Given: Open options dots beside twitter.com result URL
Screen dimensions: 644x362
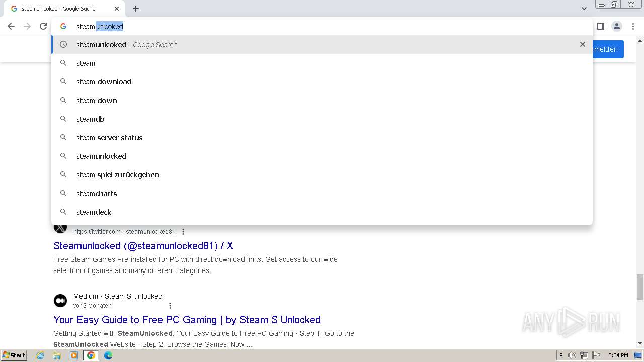Looking at the screenshot, I should pyautogui.click(x=183, y=232).
